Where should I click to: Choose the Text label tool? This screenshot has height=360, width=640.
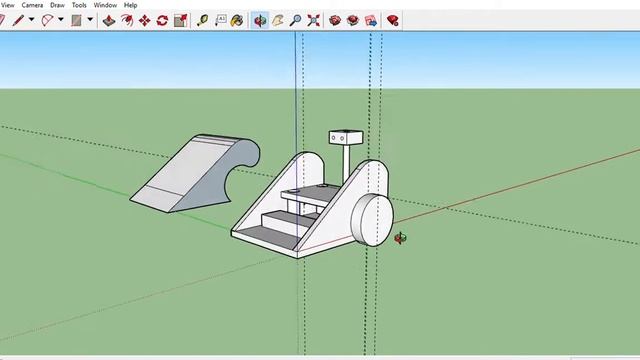click(220, 20)
